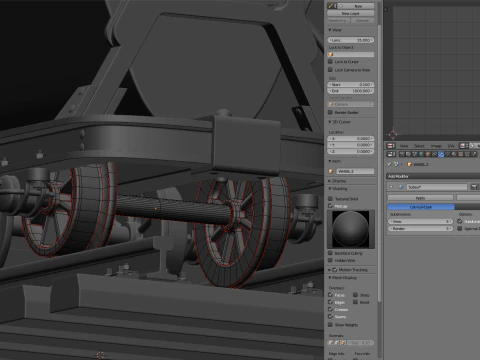Open the Particles properties tab icon
Screen dimensions: 480x360
coord(467,154)
